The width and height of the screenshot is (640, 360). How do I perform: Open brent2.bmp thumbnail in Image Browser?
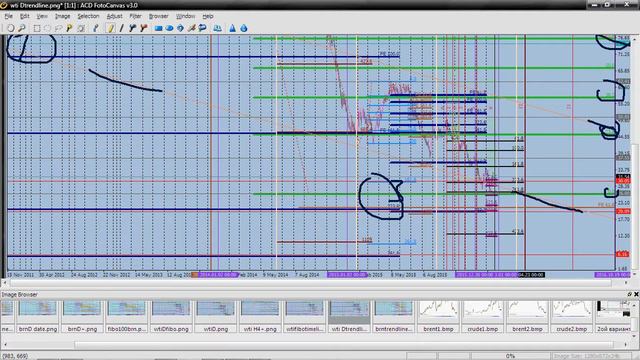(x=527, y=316)
